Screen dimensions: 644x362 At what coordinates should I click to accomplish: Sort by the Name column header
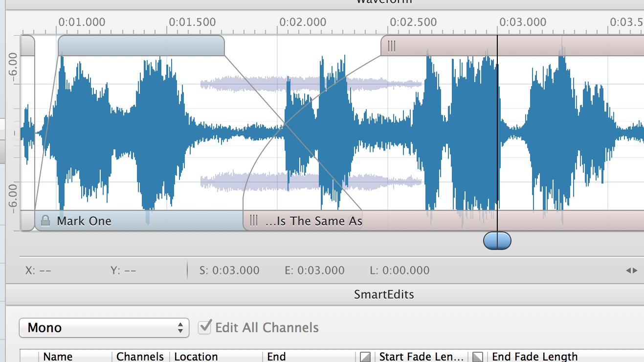[x=58, y=357]
